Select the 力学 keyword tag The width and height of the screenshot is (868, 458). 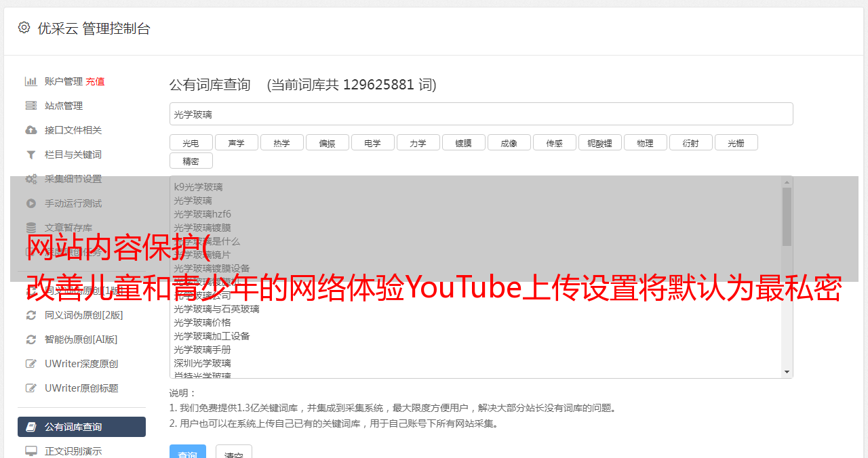tap(418, 142)
